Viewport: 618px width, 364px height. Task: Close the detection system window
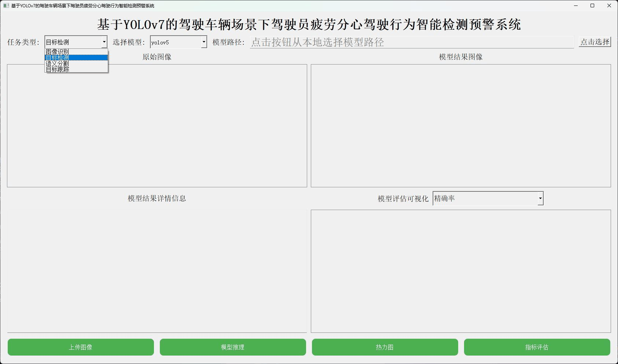(x=609, y=5)
